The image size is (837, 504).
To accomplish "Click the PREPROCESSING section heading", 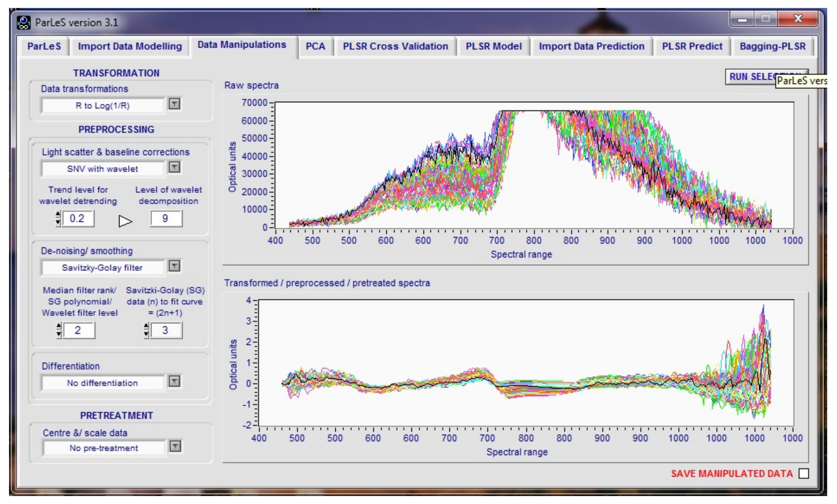I will coord(116,130).
